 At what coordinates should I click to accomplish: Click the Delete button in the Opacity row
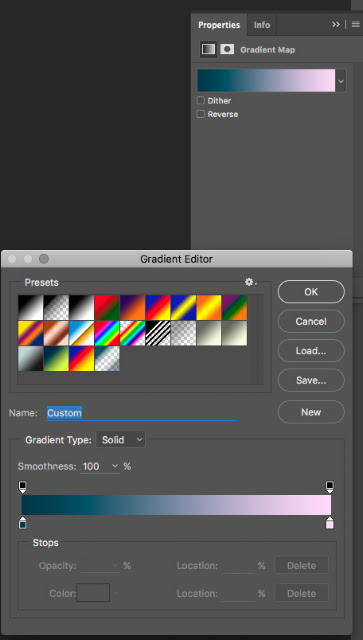[x=301, y=566]
